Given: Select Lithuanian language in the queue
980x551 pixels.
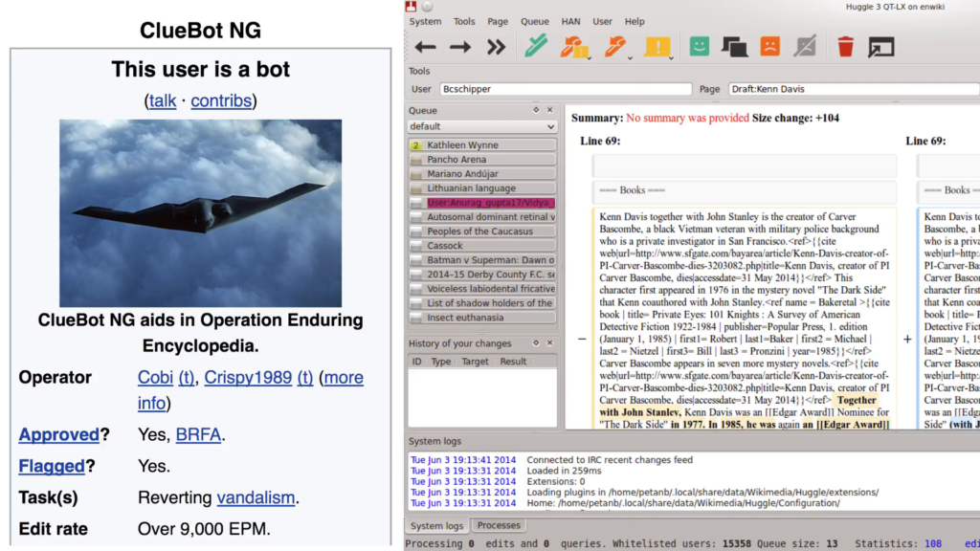Looking at the screenshot, I should [x=482, y=188].
